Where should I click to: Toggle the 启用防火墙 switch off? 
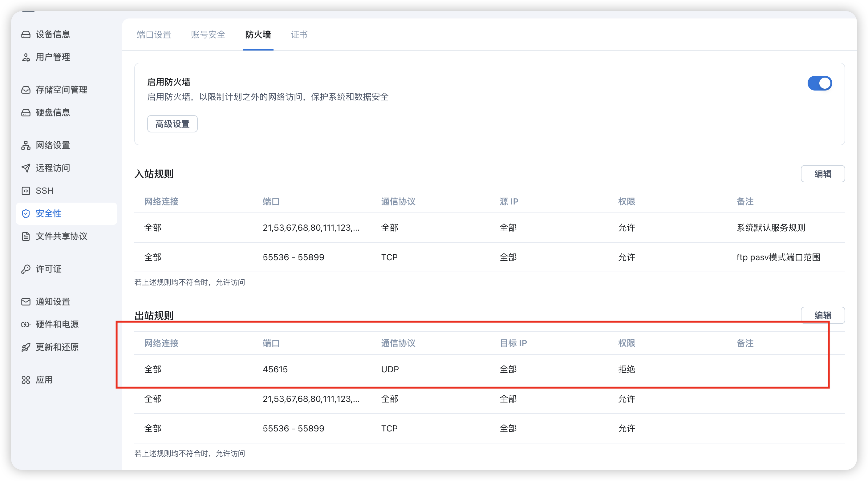[819, 83]
